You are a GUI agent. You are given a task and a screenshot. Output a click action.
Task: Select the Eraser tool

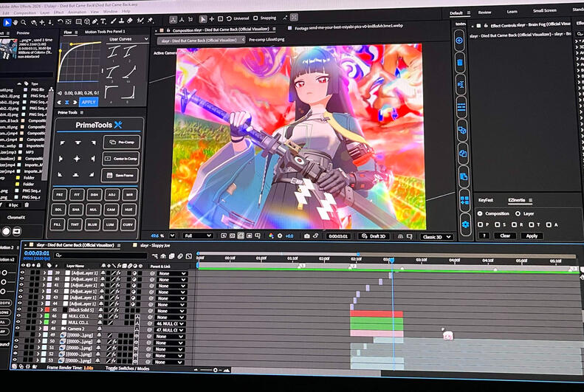(x=130, y=21)
